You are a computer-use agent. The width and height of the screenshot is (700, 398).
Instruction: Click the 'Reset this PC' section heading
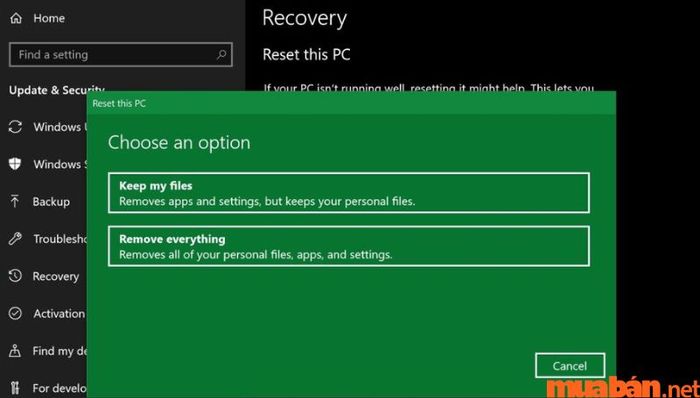coord(306,55)
